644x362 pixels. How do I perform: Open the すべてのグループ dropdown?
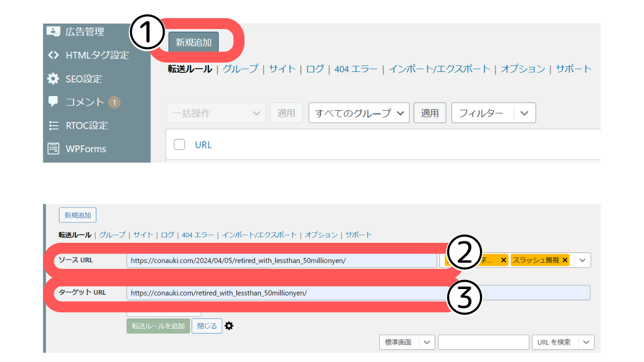point(359,113)
